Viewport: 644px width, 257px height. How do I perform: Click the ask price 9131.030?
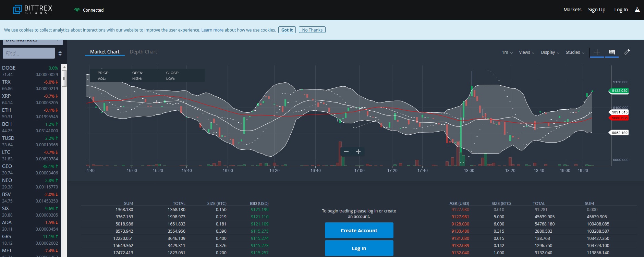(x=460, y=238)
